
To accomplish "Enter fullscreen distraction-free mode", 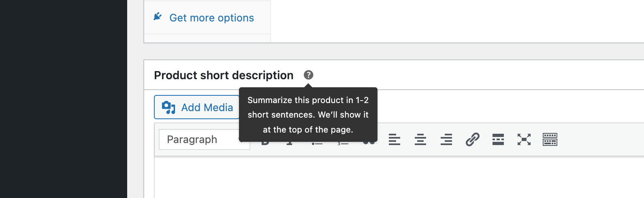I will (524, 139).
